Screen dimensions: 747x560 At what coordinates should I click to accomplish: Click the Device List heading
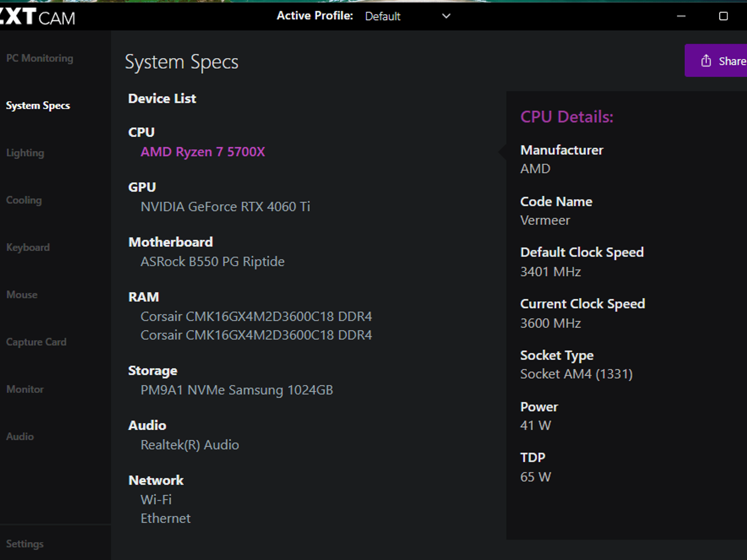pos(162,99)
